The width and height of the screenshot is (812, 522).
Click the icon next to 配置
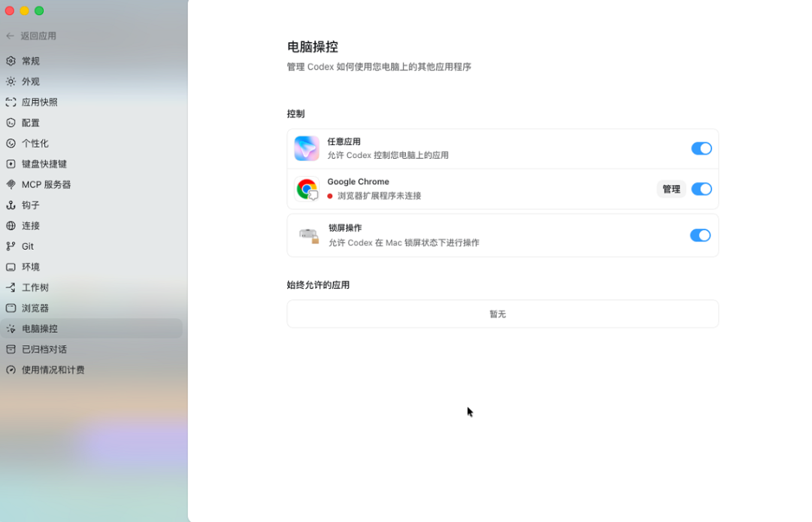point(11,123)
